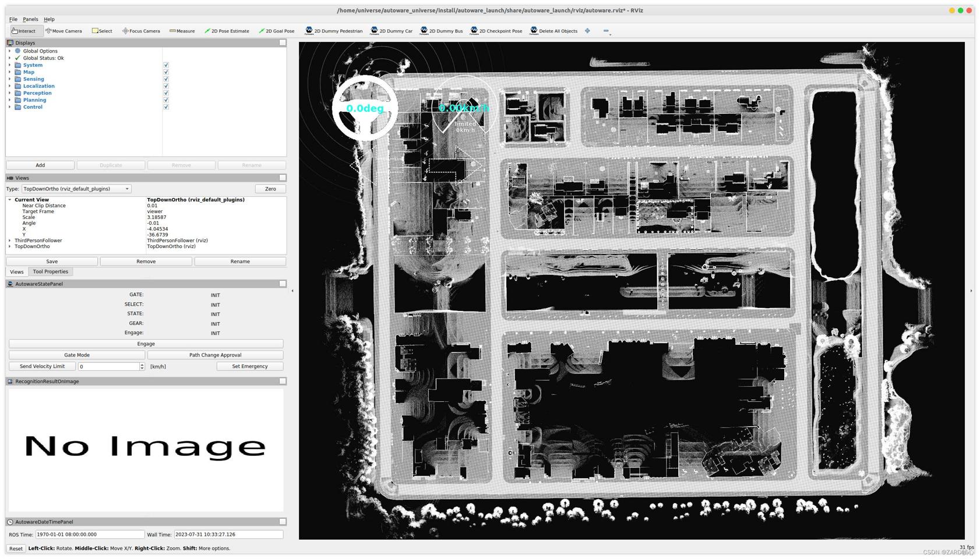This screenshot has height=559, width=980.
Task: Pick the 2D Dummy Car tool
Action: 392,31
